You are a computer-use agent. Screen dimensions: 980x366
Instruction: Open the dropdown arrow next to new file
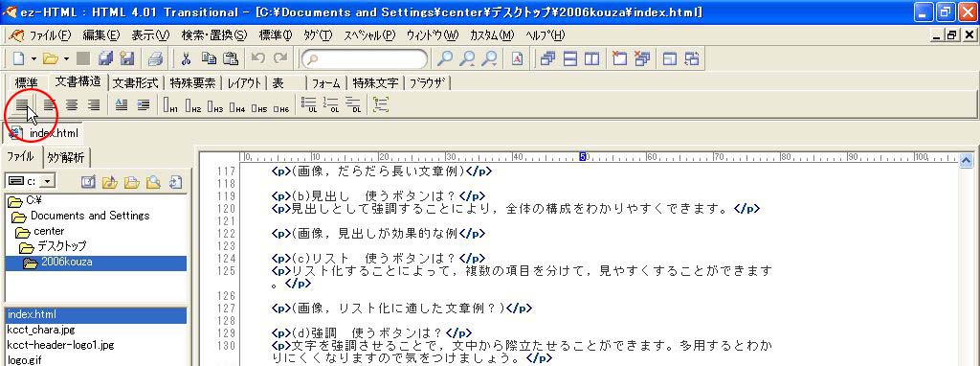click(x=33, y=58)
